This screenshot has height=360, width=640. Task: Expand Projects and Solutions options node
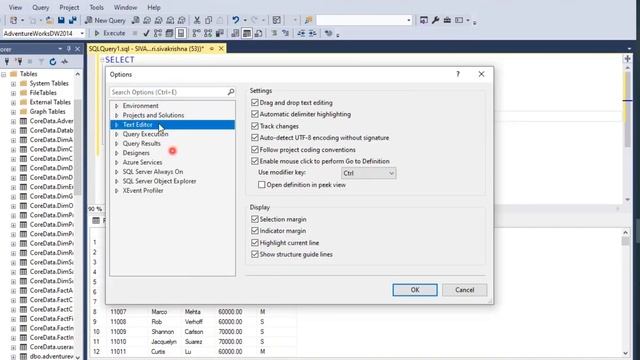116,115
